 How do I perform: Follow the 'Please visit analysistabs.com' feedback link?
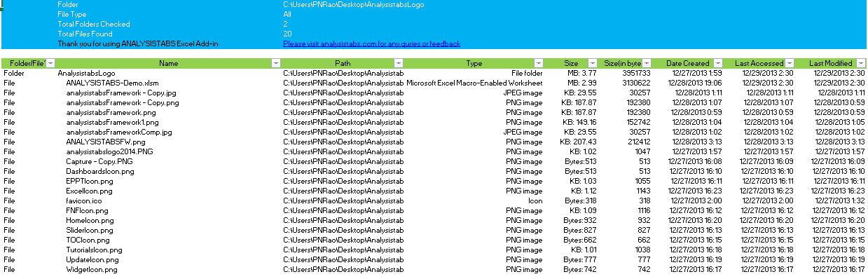coord(372,43)
